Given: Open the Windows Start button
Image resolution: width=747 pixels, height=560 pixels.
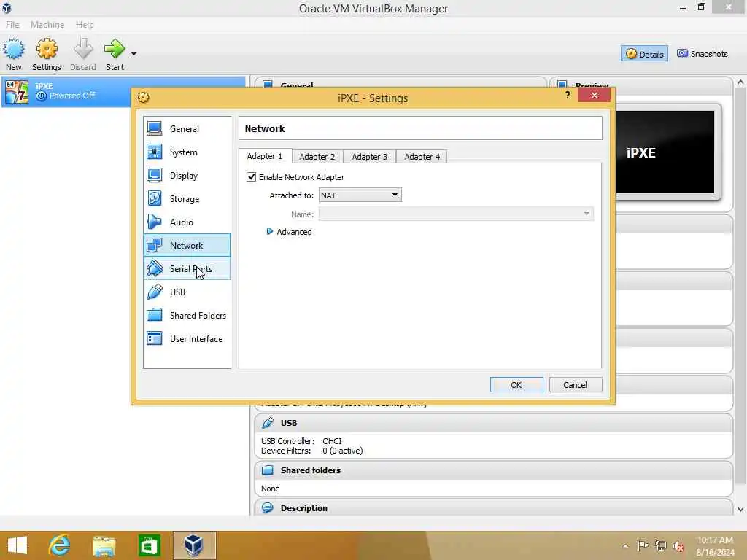Looking at the screenshot, I should click(x=18, y=545).
